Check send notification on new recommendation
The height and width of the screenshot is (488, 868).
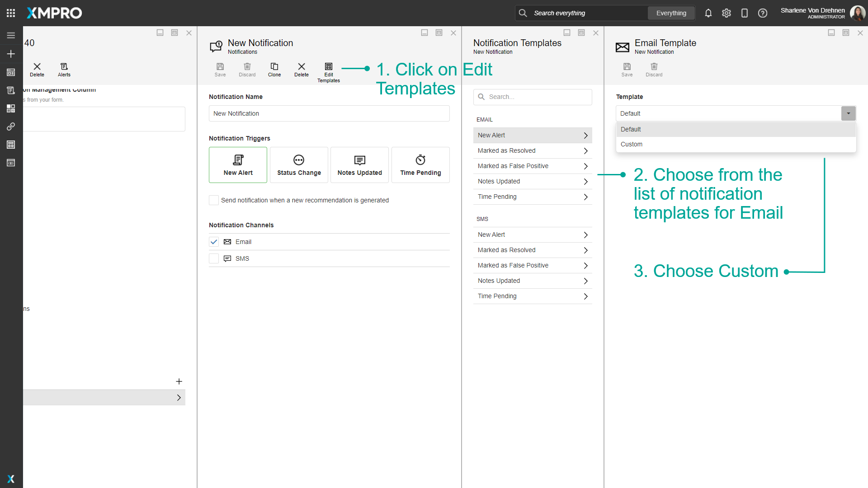tap(214, 200)
